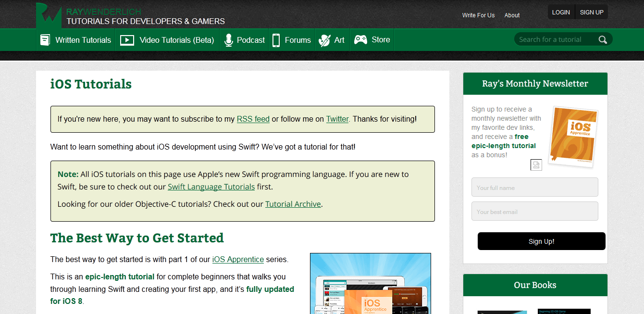This screenshot has width=644, height=314.
Task: Click the small broken image icon in newsletter
Action: (536, 165)
